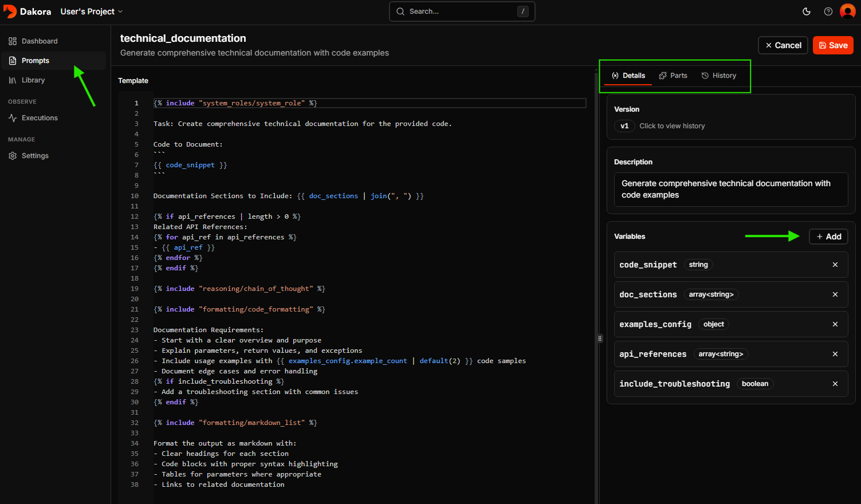Switch to the Parts tab
Image resolution: width=861 pixels, height=504 pixels.
click(673, 76)
